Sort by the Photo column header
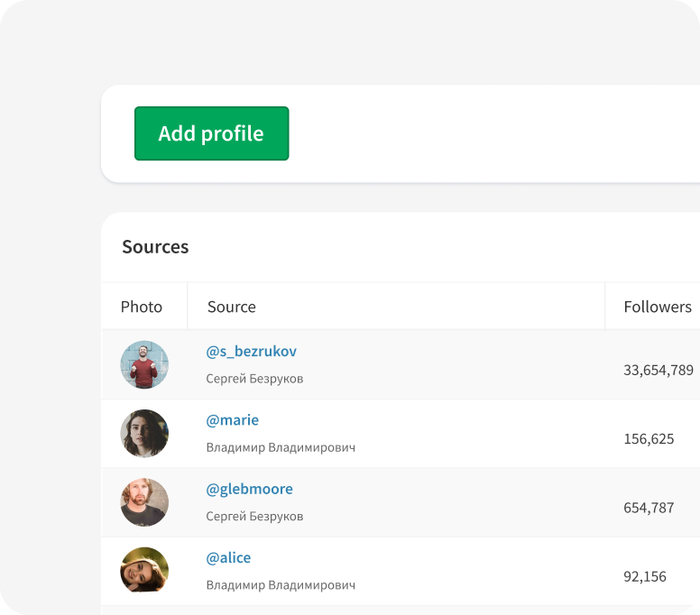The height and width of the screenshot is (615, 700). (142, 307)
